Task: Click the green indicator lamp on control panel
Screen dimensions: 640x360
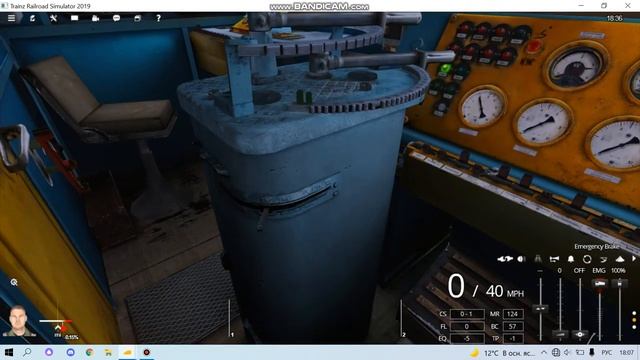Action: [446, 69]
